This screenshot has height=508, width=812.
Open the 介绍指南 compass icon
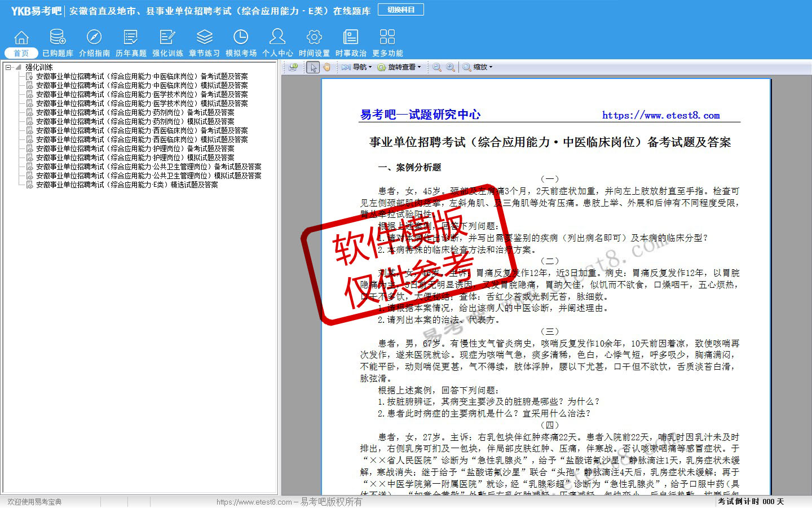click(x=94, y=38)
